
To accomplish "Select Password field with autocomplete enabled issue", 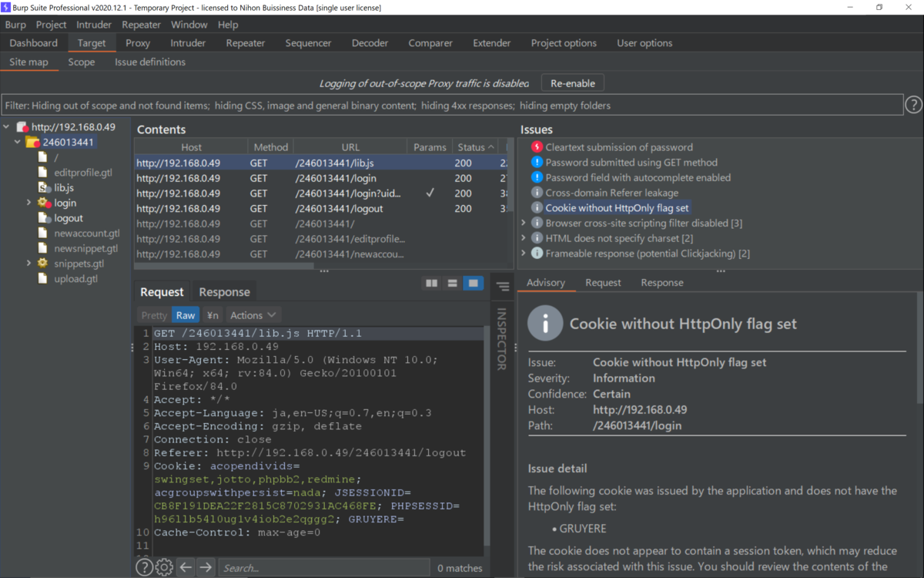I will click(x=638, y=177).
